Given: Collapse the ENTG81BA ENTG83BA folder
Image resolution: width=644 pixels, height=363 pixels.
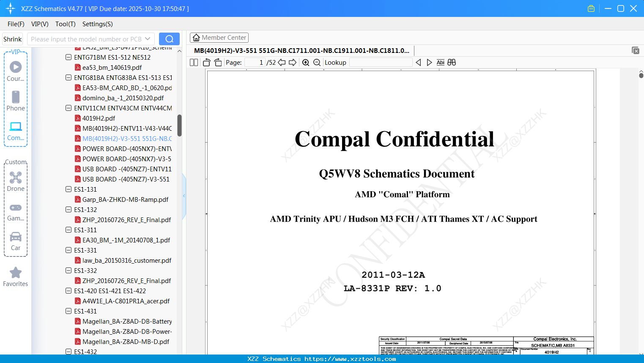Looking at the screenshot, I should point(69,77).
